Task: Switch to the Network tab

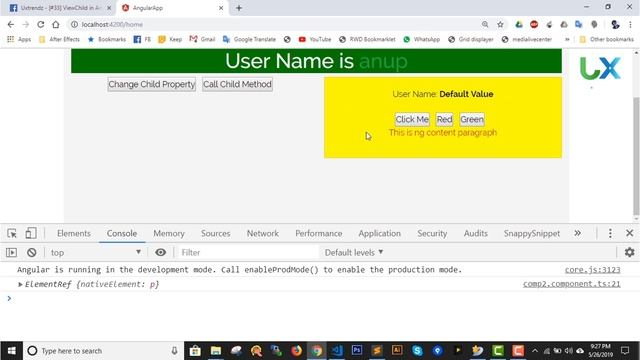Action: [x=262, y=233]
